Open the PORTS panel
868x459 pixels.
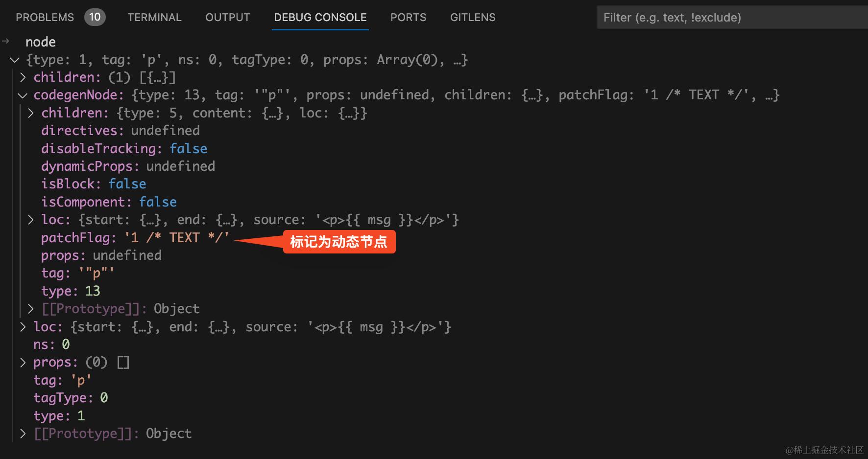[408, 17]
